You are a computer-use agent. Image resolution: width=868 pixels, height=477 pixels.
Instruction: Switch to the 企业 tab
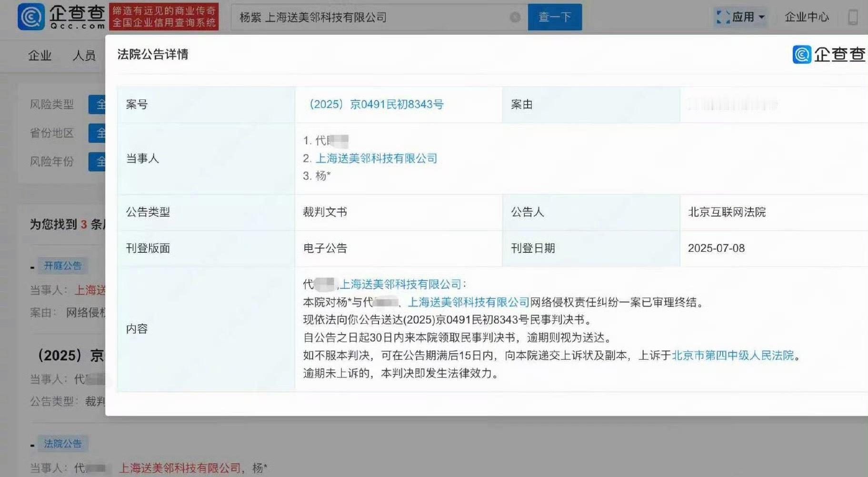40,56
